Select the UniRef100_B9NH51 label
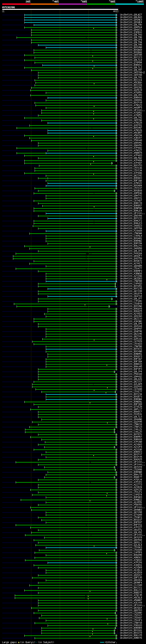Screen dimensions: 146x644 point(131,354)
